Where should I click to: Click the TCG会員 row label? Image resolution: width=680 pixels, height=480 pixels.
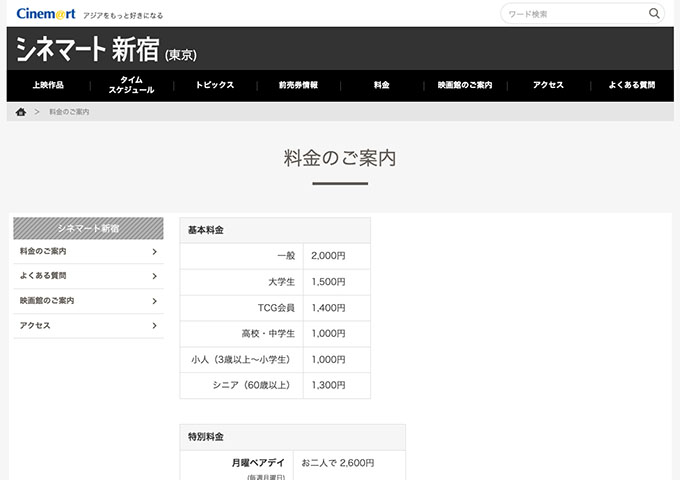[x=276, y=308]
